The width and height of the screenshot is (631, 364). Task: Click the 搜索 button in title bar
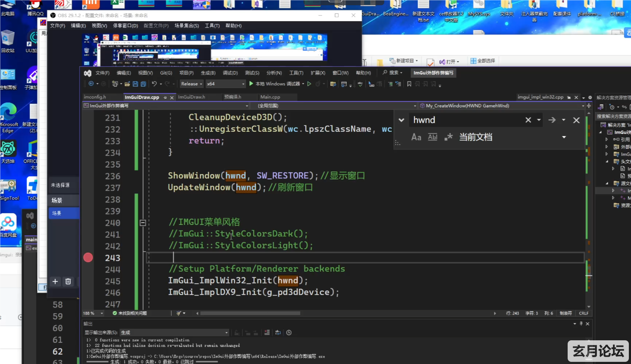tap(392, 73)
